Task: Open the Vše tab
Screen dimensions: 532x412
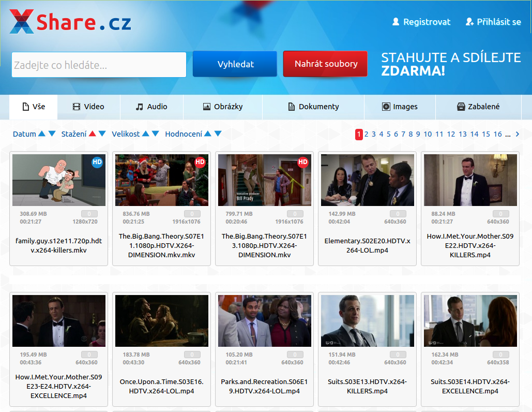Action: [33, 107]
